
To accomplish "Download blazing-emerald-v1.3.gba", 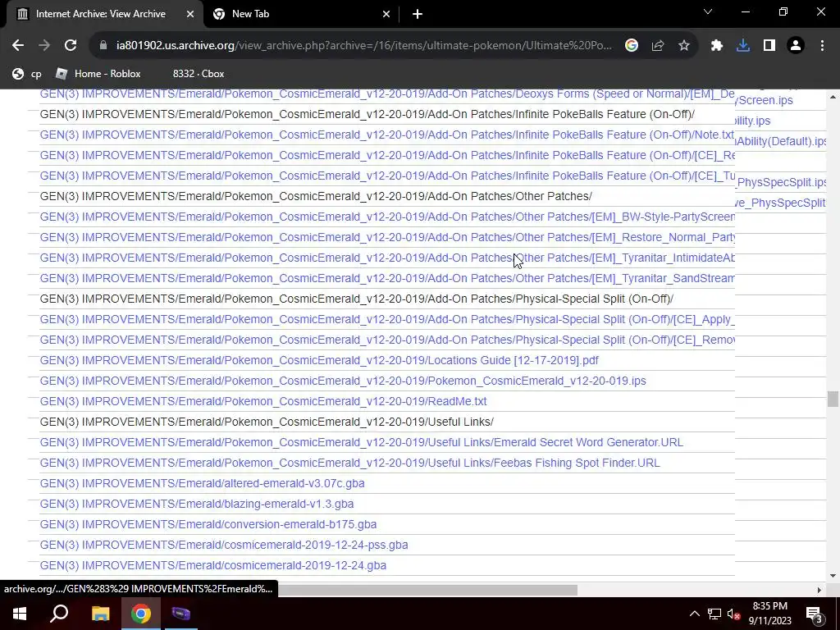I will click(197, 504).
